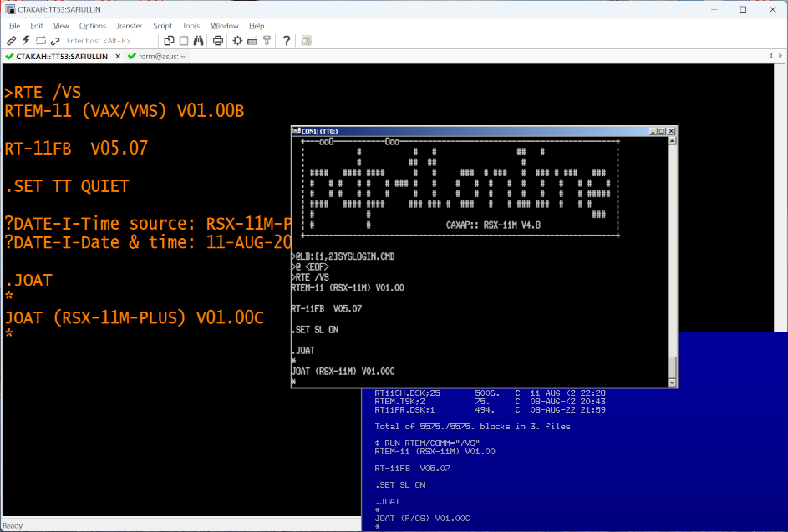Close the CTAKAH::TT53:SAFIULLIN tab

pos(118,56)
